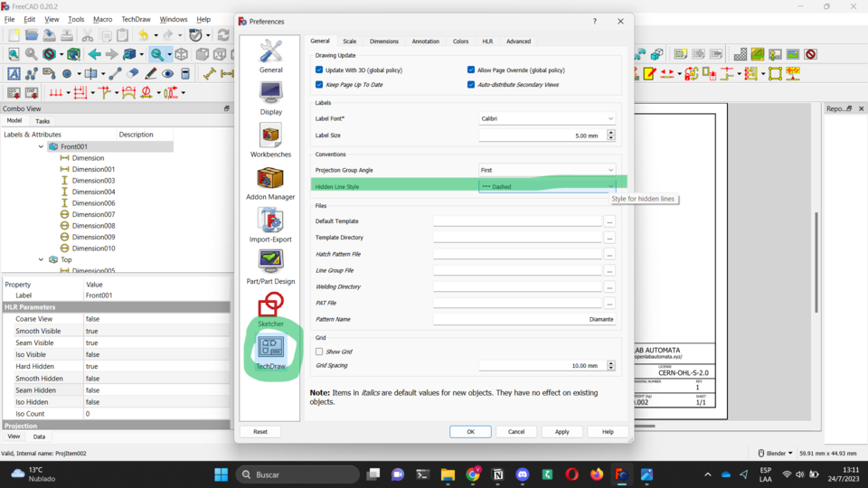Open the Projection Group Angle dropdown
868x488 pixels.
click(x=547, y=170)
